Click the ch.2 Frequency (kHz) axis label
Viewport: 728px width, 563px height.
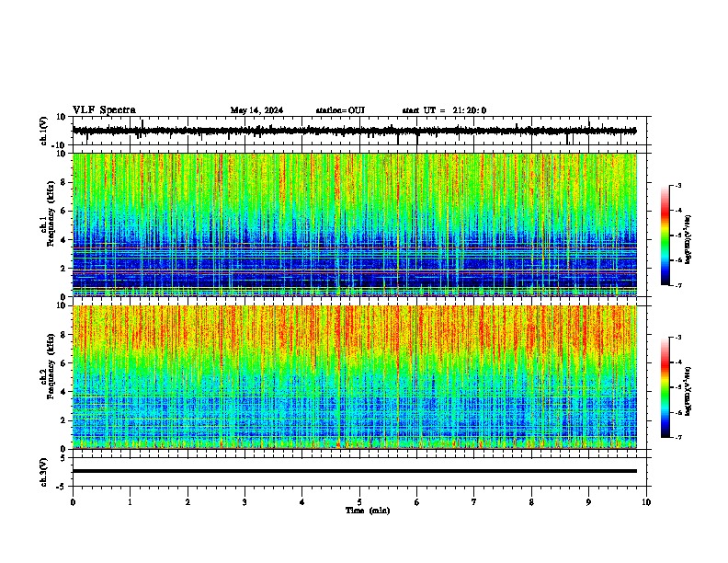[x=47, y=365]
